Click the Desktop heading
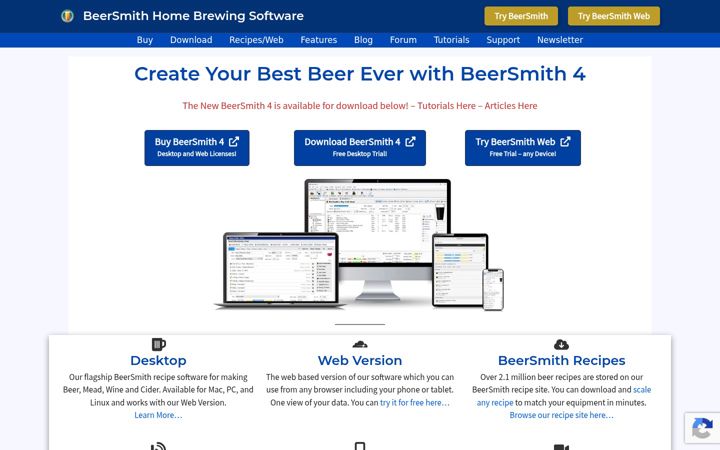The height and width of the screenshot is (450, 720). pos(158,360)
